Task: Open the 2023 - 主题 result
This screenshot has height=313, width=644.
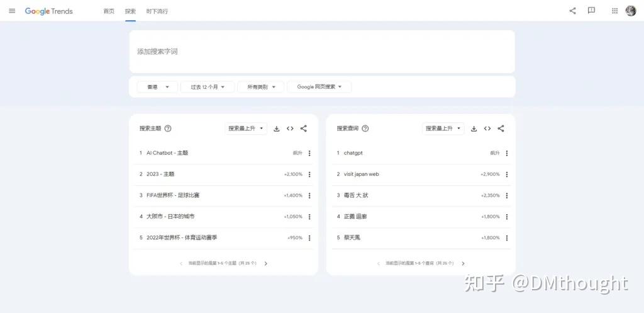Action: pos(160,174)
